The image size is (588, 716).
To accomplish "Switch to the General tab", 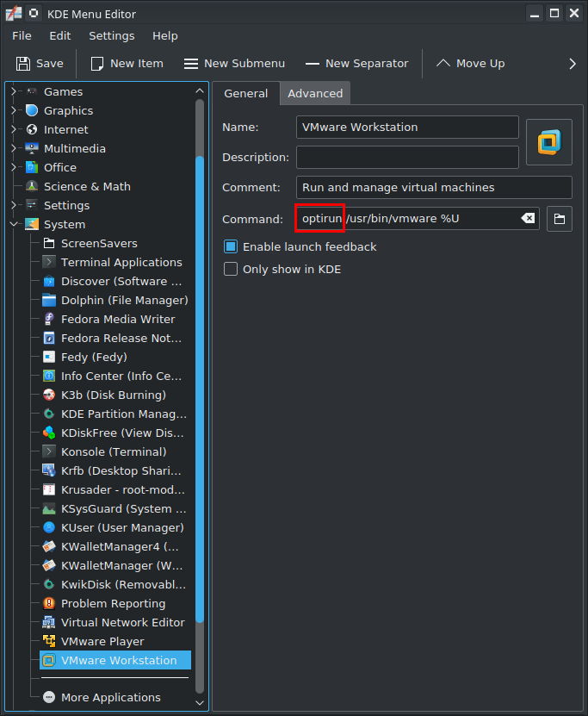I will tap(246, 94).
